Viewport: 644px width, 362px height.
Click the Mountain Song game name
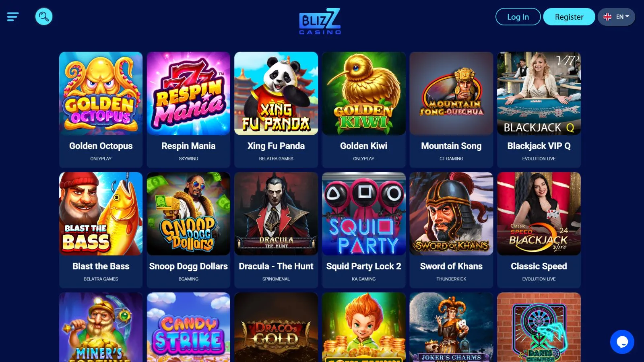tap(451, 146)
